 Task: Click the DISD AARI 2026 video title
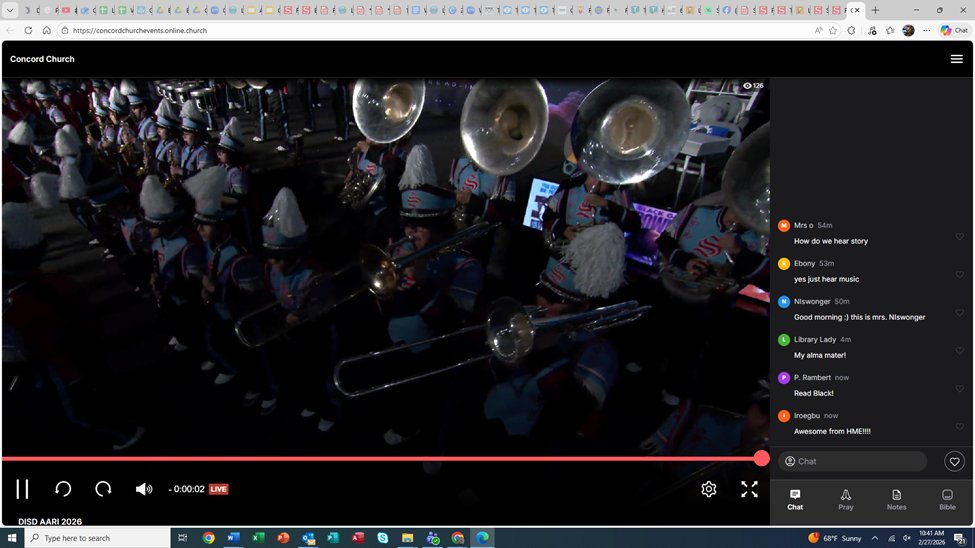pos(50,521)
